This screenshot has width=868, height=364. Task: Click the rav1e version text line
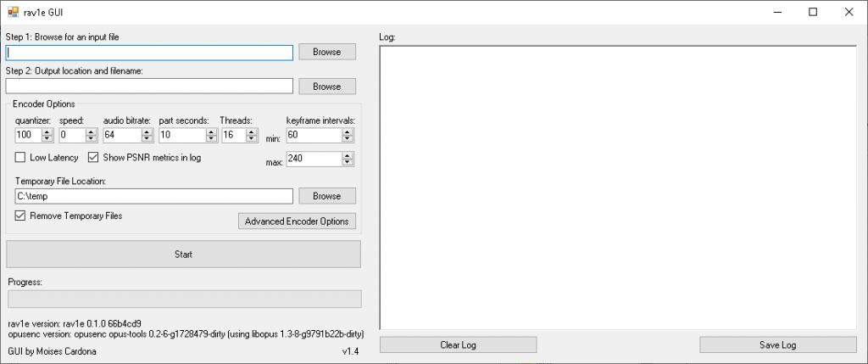pyautogui.click(x=75, y=323)
